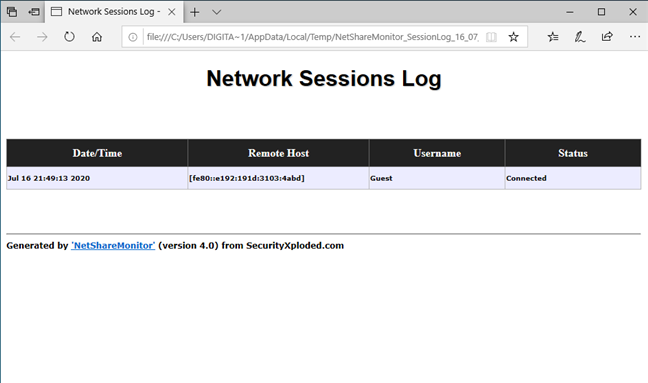Show site information icon in address bar
This screenshot has height=383, width=648.
point(133,37)
